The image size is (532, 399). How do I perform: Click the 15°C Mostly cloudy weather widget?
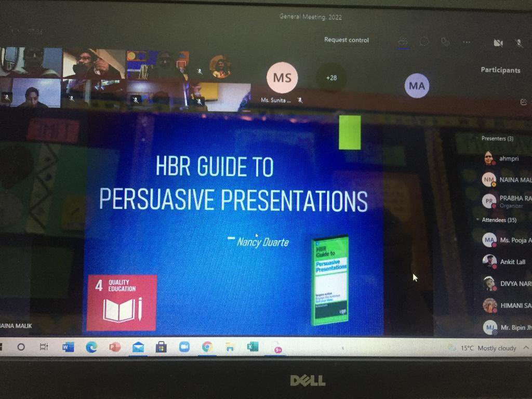point(483,348)
